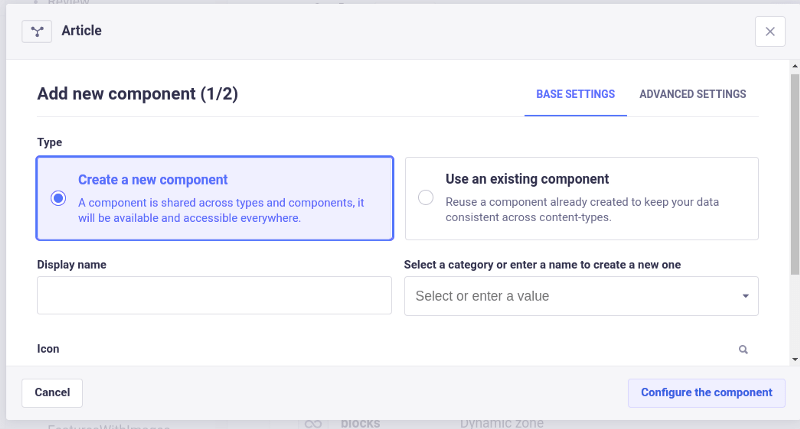Click the modal's vertical scrollbar thumb
The width and height of the screenshot is (800, 429).
(795, 170)
